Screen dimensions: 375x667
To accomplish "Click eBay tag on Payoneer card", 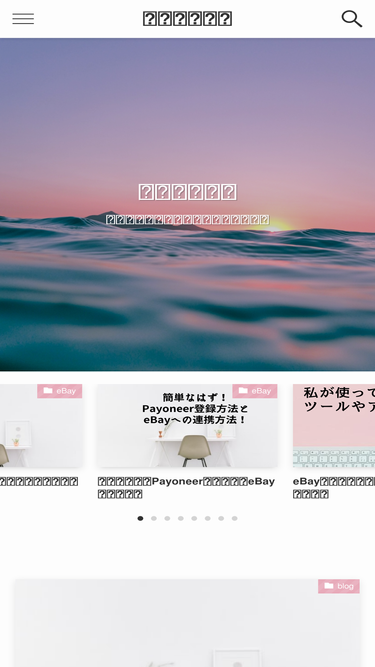I will [255, 391].
